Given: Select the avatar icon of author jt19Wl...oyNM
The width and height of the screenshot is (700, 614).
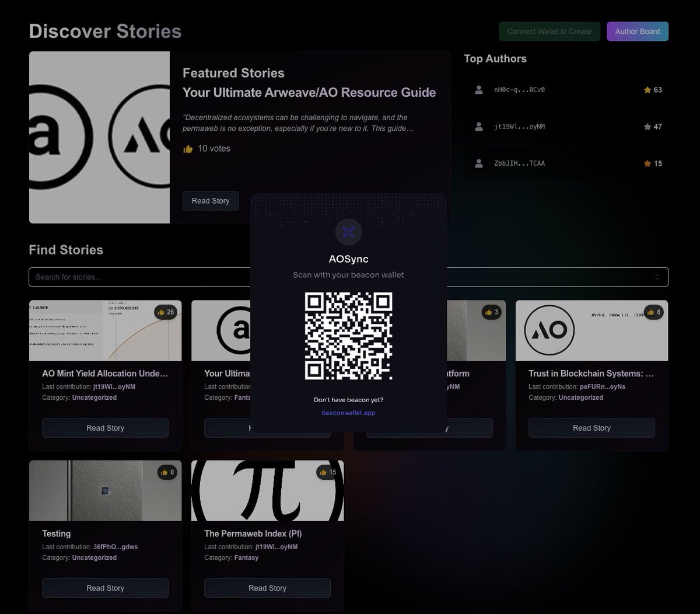Looking at the screenshot, I should [479, 127].
